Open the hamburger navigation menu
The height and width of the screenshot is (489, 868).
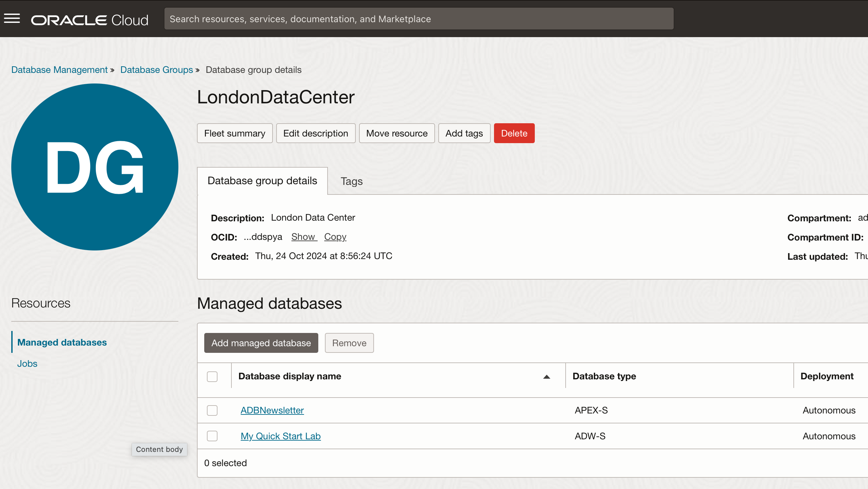point(12,19)
